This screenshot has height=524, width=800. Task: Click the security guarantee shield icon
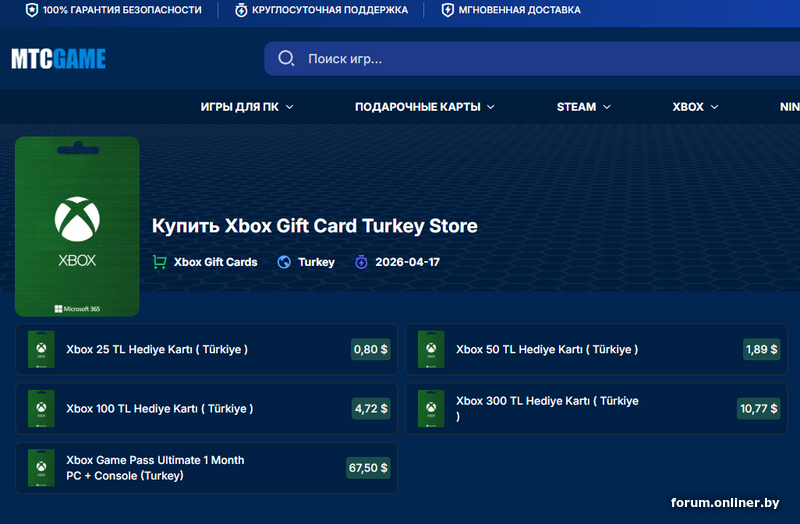pos(32,10)
